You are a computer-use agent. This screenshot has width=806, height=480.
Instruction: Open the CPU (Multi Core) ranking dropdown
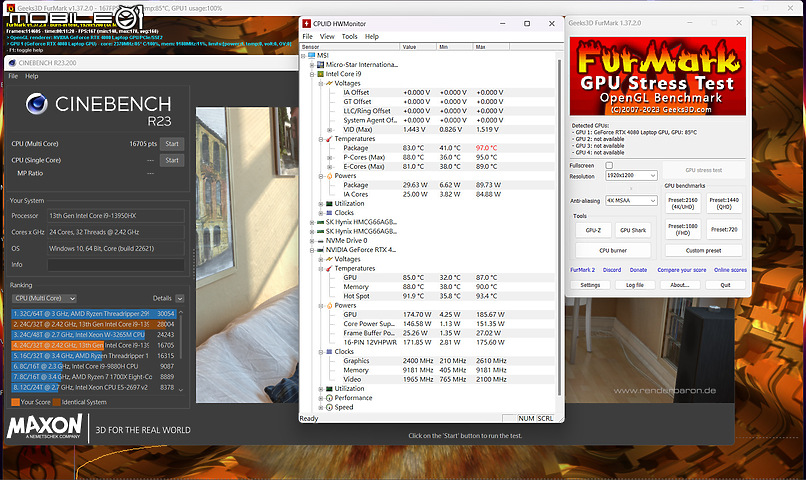click(x=44, y=298)
